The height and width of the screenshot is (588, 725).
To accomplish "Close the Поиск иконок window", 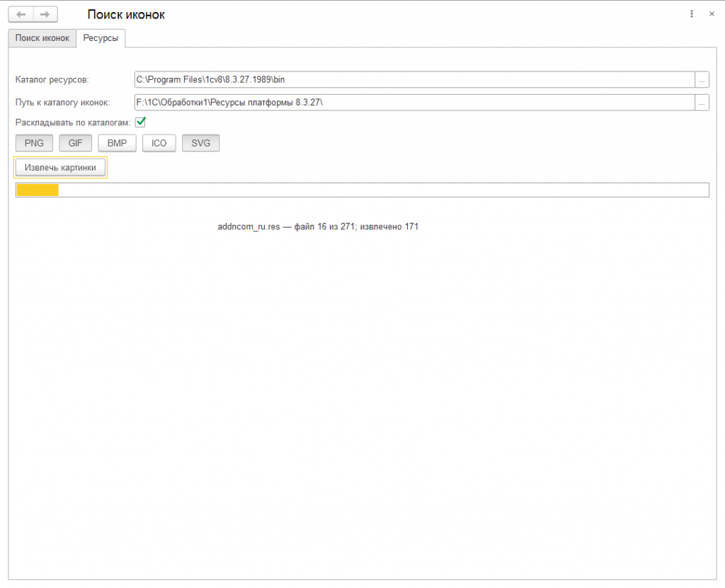I will coord(712,14).
